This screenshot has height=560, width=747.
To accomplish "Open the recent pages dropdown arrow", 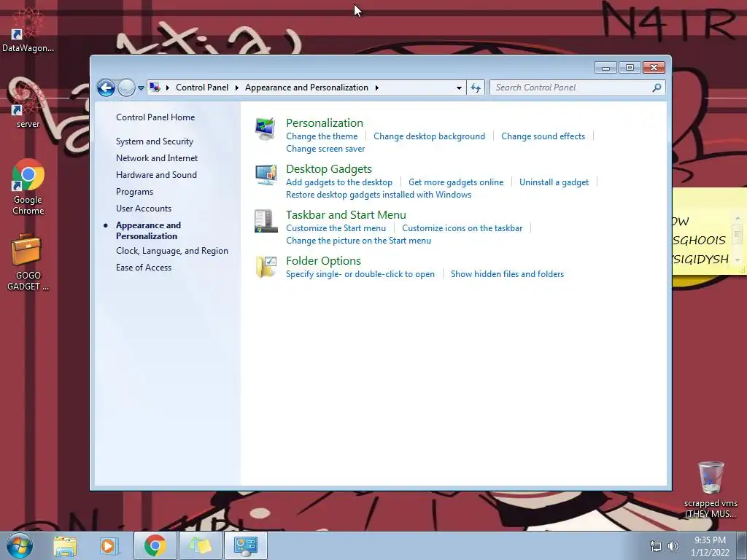I will [141, 88].
